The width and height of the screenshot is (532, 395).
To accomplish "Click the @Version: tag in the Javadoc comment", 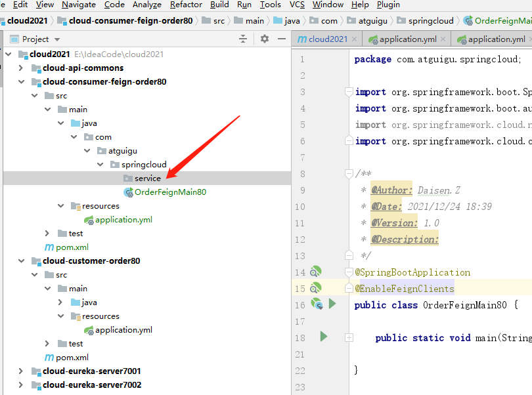I will pyautogui.click(x=394, y=222).
